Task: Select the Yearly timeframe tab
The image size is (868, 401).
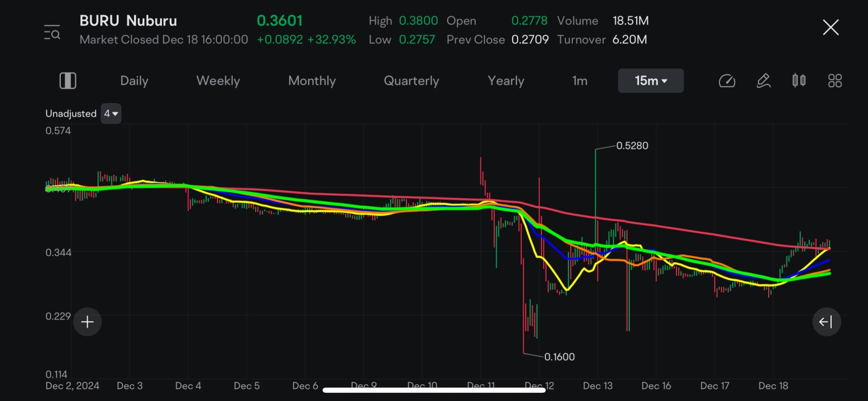Action: pyautogui.click(x=506, y=81)
